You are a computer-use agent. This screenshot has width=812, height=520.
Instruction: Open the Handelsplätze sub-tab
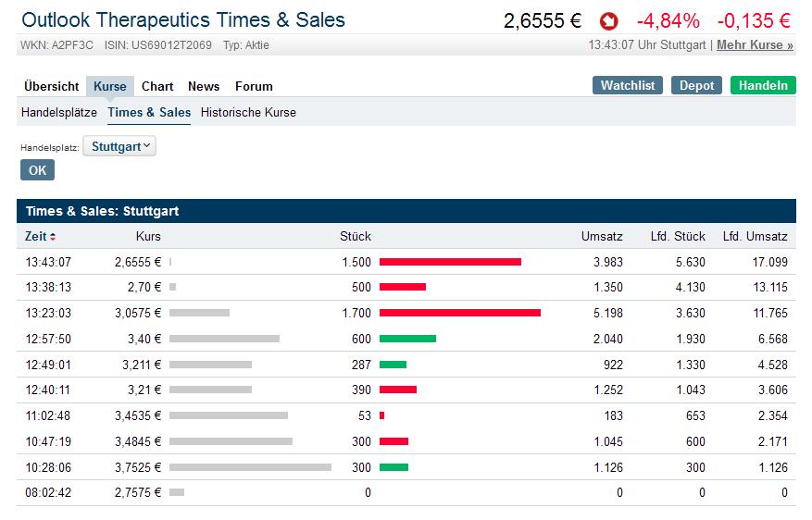[x=59, y=112]
